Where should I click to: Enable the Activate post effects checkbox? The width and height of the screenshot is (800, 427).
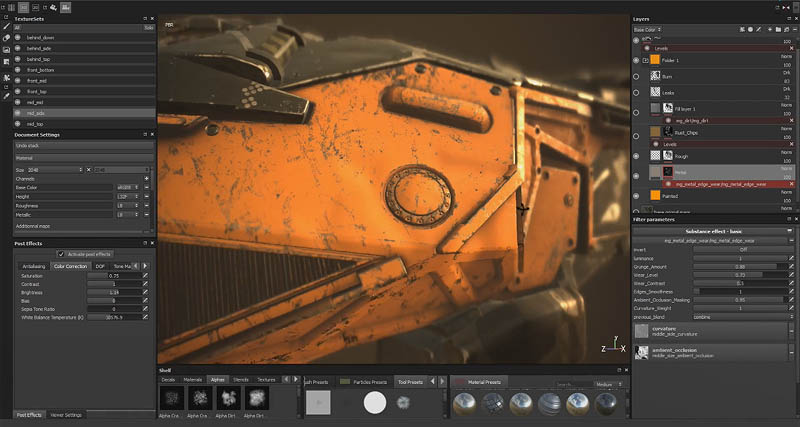(x=62, y=254)
